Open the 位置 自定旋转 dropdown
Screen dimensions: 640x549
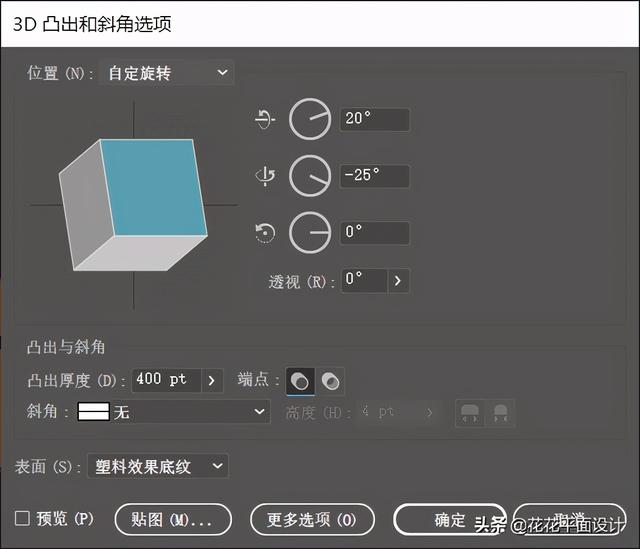pos(167,73)
